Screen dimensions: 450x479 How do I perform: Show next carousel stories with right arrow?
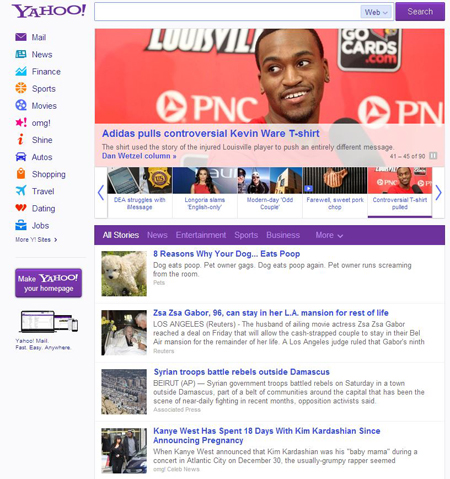tap(438, 193)
